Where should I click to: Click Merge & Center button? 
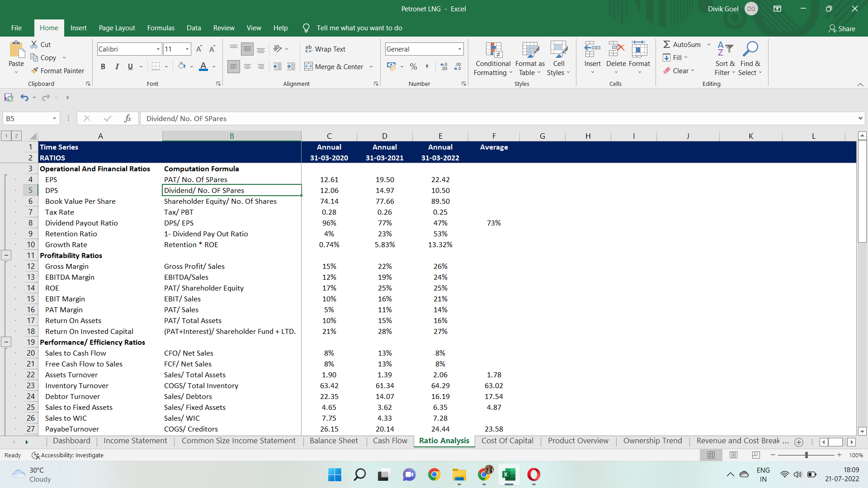[334, 67]
